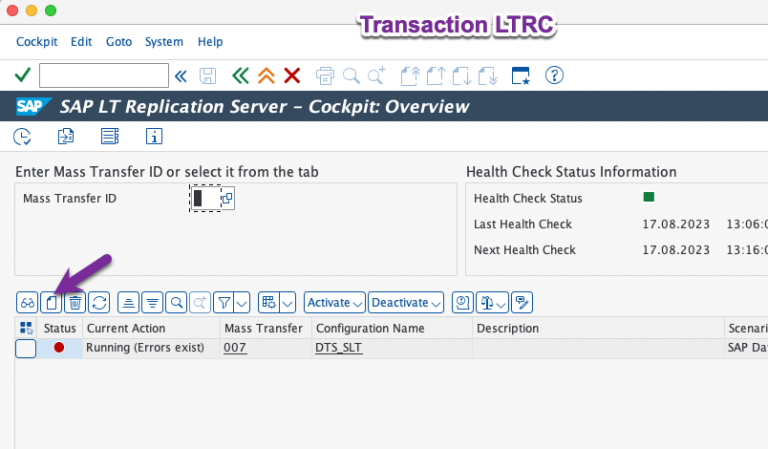768x449 pixels.
Task: Open the filter dropdown arrow
Action: pyautogui.click(x=244, y=302)
